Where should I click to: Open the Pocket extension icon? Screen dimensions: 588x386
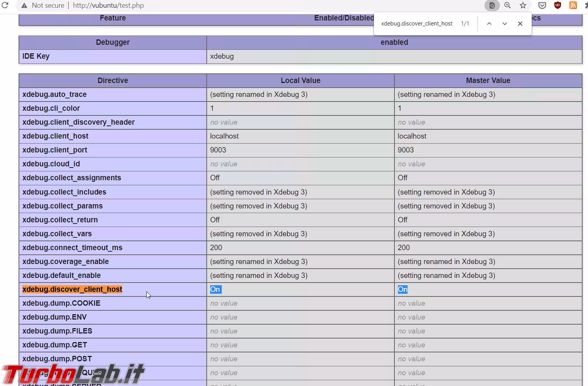point(542,5)
